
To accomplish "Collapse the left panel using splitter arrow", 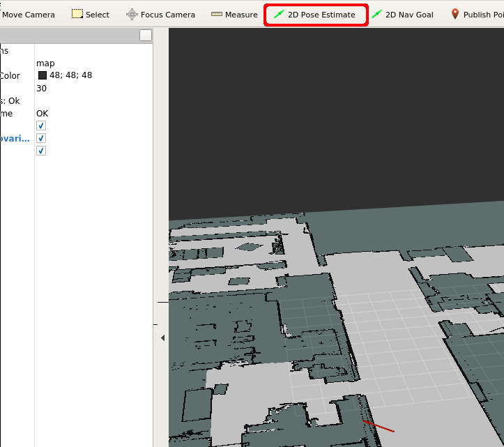I will [x=162, y=338].
